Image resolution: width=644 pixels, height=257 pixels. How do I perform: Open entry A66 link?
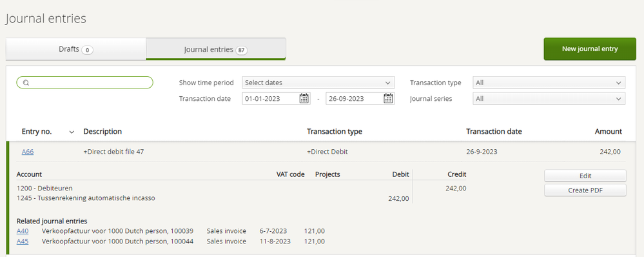pyautogui.click(x=28, y=152)
